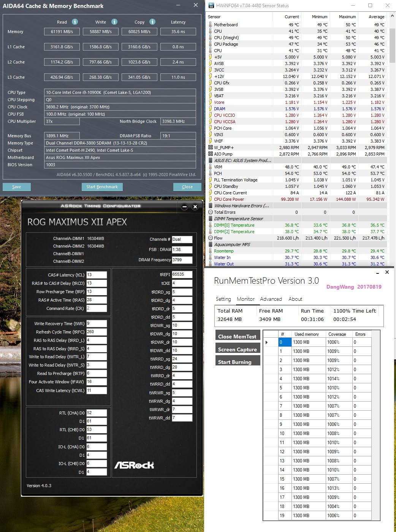Click the RTL (CHA) D0 field
Image resolution: width=396 pixels, height=532 pixels.
tap(97, 413)
